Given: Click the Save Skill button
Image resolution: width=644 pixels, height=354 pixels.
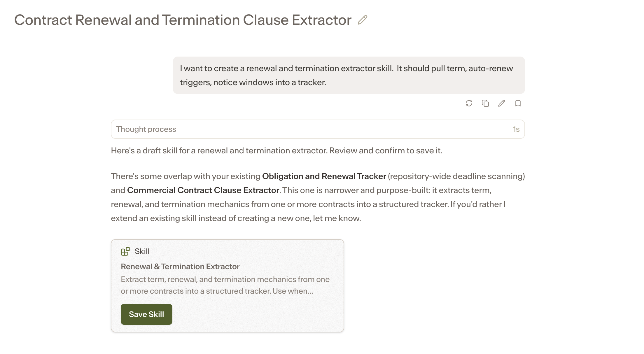Looking at the screenshot, I should [x=146, y=314].
